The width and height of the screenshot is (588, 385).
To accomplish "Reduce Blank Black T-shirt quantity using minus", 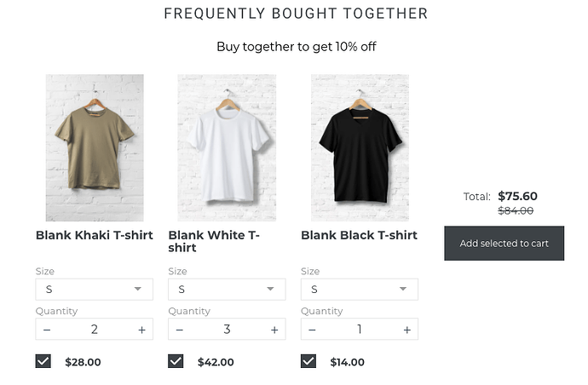I will point(313,330).
